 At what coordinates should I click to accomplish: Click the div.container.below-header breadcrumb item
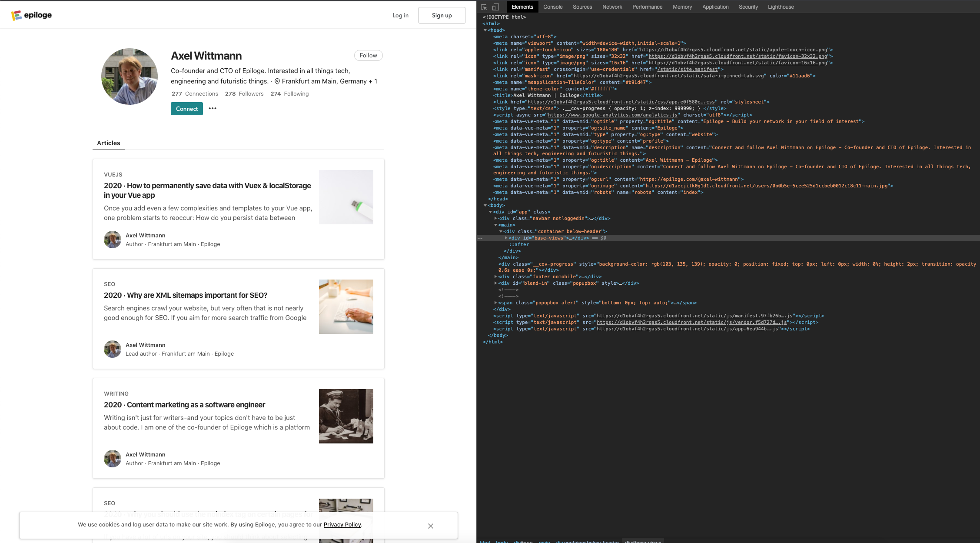point(587,541)
